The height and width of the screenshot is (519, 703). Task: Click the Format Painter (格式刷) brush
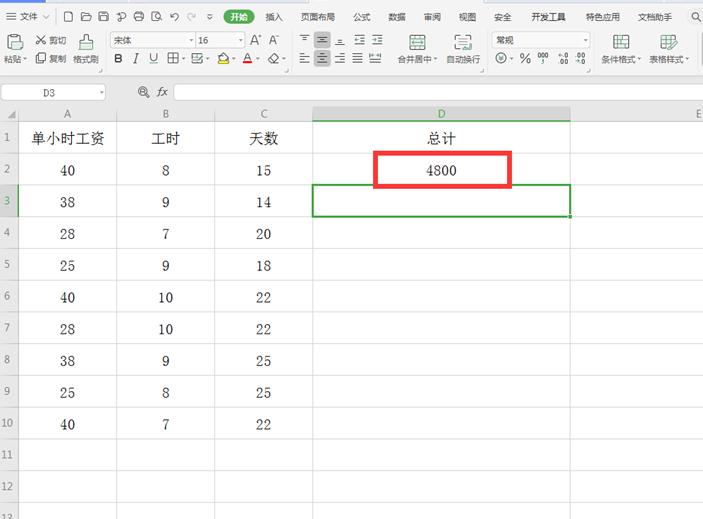tap(86, 43)
